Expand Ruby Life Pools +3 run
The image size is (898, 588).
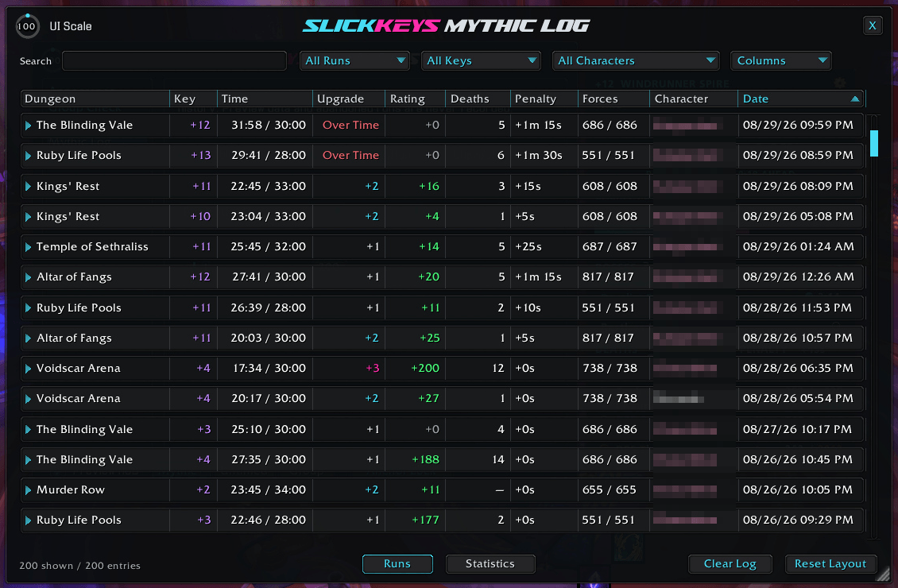coord(28,520)
